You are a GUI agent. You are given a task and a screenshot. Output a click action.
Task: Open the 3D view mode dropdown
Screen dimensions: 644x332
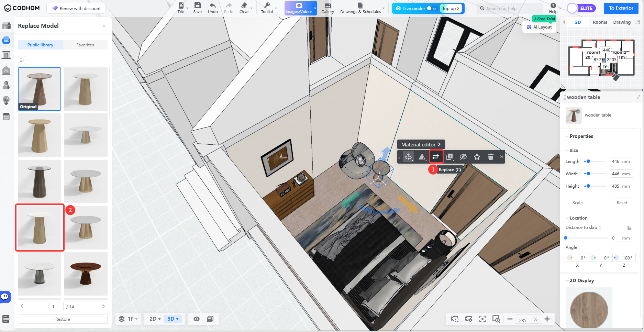point(173,319)
